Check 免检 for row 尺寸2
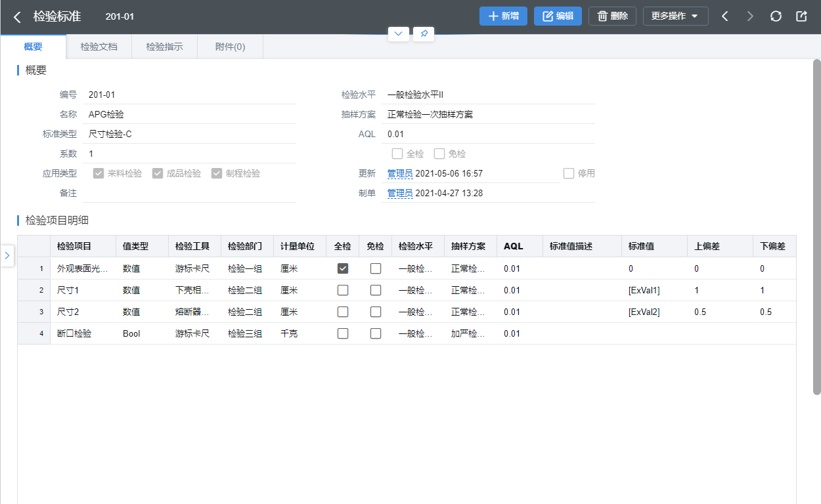 tap(376, 312)
